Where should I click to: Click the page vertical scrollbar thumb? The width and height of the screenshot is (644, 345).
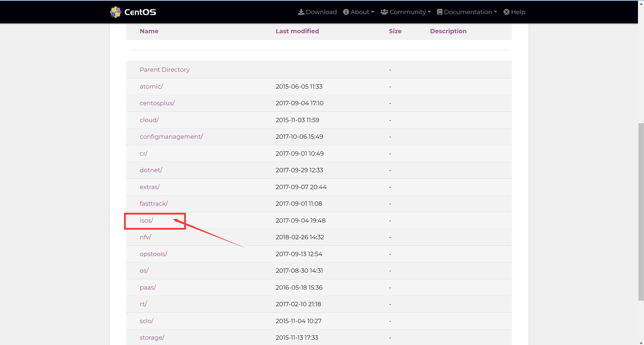(641, 212)
